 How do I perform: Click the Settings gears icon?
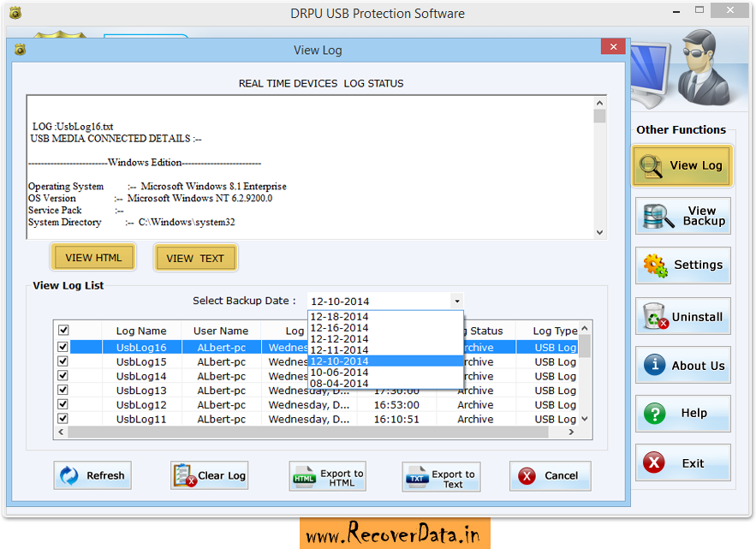655,266
